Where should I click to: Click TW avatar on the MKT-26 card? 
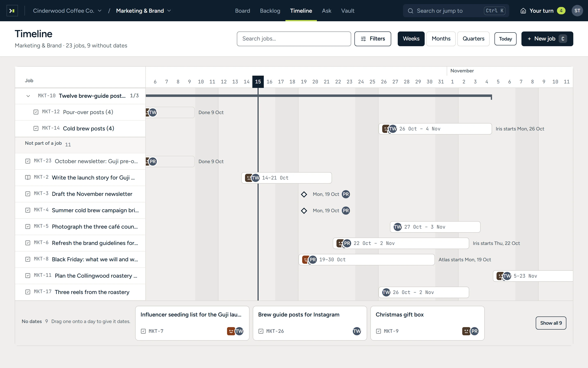357,331
